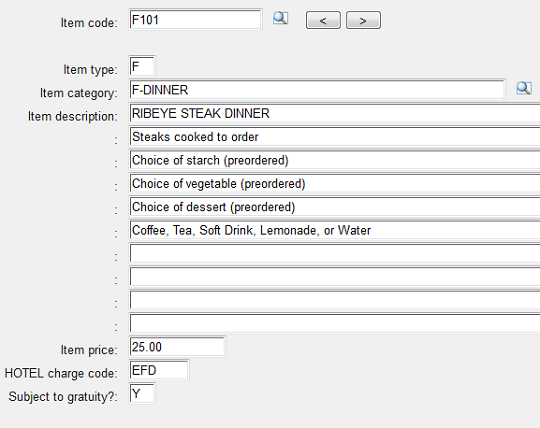This screenshot has width=540, height=428.
Task: Select the Item type field
Action: pos(142,66)
